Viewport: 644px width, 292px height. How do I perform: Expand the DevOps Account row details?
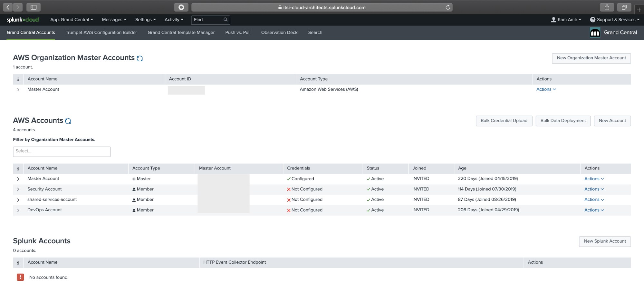(x=18, y=210)
